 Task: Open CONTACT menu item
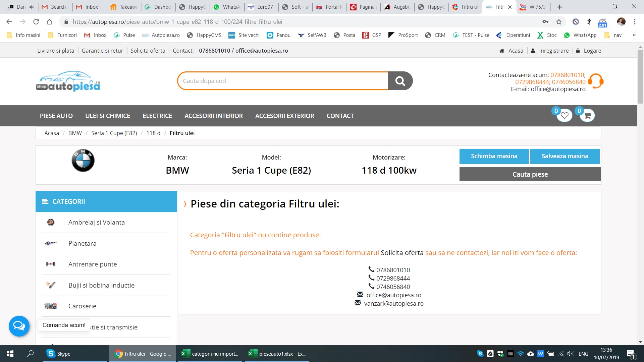click(340, 116)
